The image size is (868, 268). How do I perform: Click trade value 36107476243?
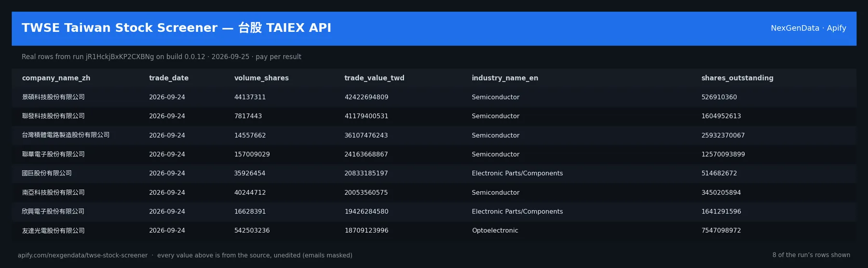pyautogui.click(x=366, y=135)
